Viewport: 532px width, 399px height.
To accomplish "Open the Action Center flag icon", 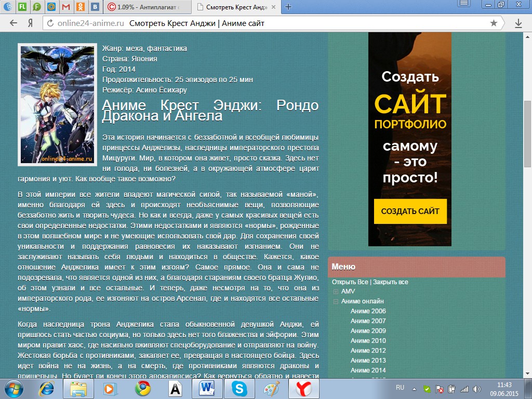I will coord(439,389).
